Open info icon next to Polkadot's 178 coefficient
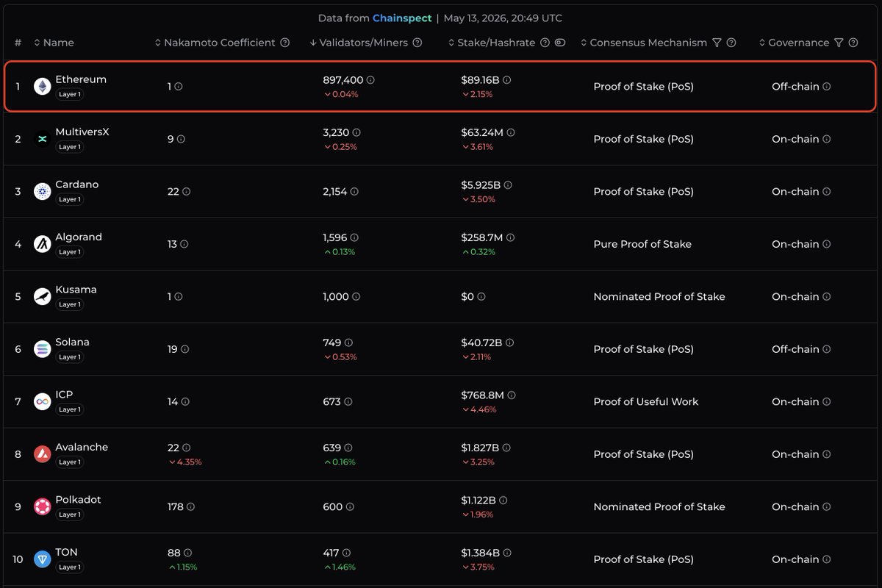Viewport: 882px width, 588px height. 191,507
